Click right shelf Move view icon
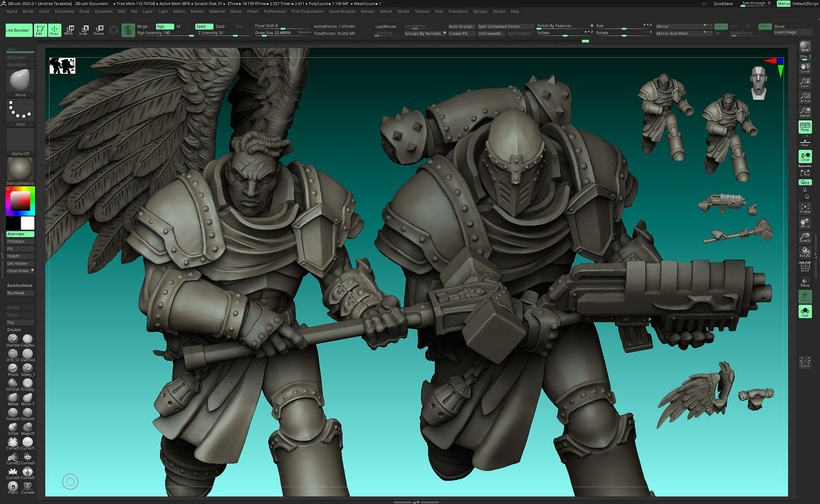This screenshot has width=820, height=504. point(805,223)
